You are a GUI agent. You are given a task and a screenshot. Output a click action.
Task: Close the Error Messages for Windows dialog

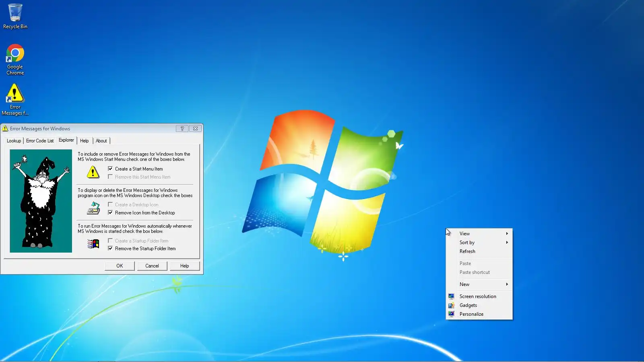point(195,129)
